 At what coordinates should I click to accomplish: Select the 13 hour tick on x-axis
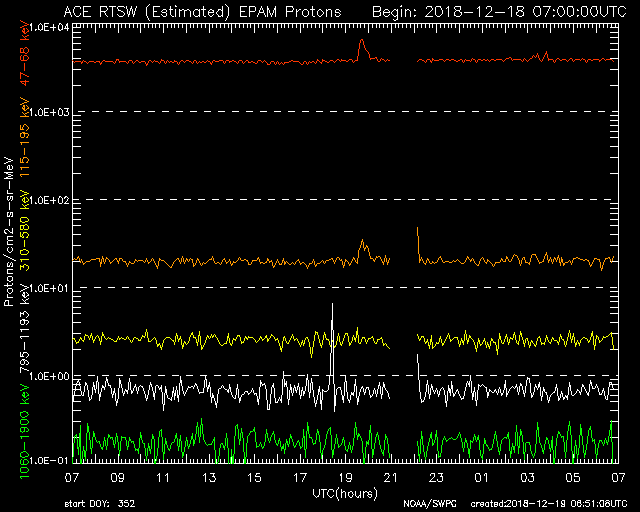210,478
